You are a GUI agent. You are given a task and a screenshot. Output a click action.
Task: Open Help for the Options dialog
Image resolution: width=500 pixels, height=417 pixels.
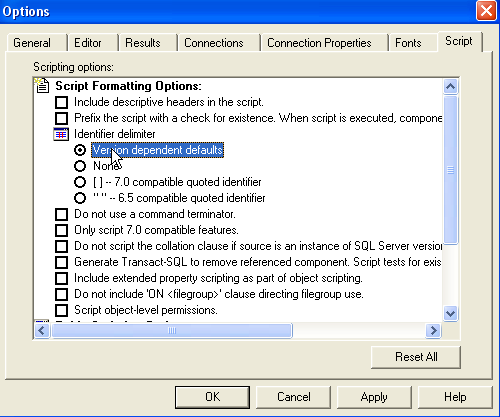(455, 397)
